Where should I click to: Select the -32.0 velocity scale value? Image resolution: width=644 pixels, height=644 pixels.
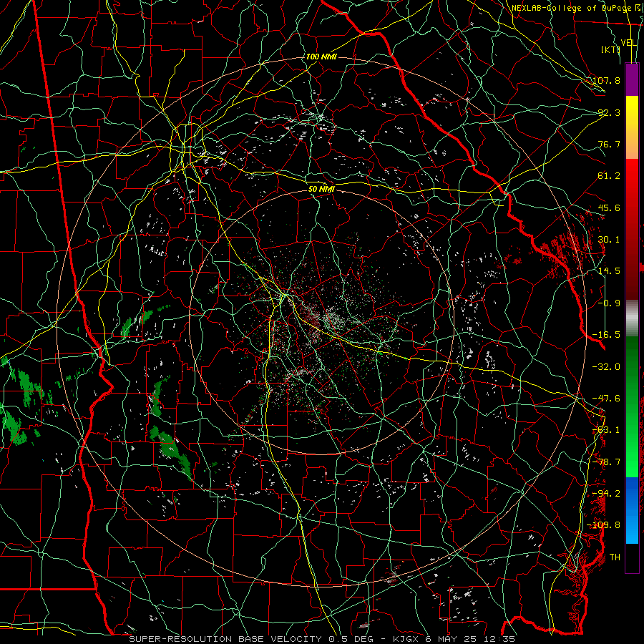[x=606, y=367]
